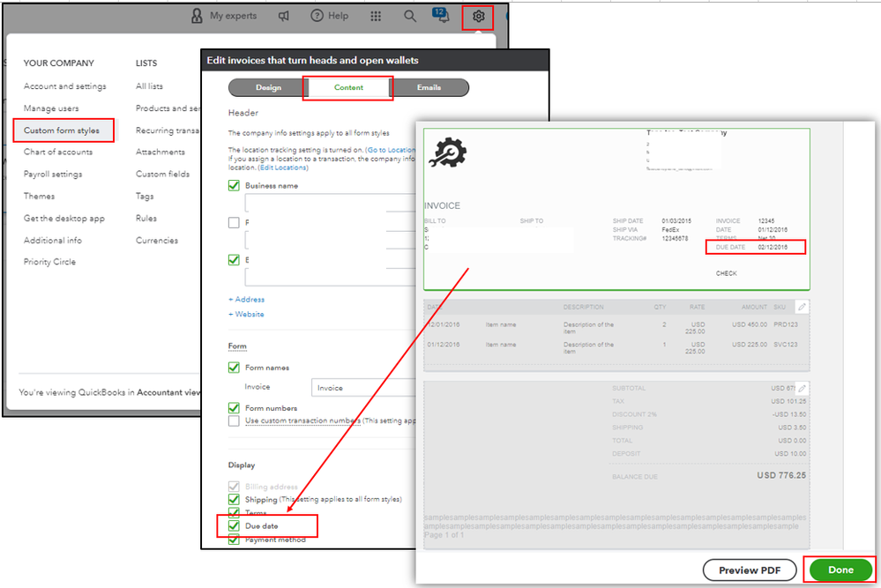The width and height of the screenshot is (881, 588).
Task: Click the invoice totals footer preview
Action: [x=616, y=465]
